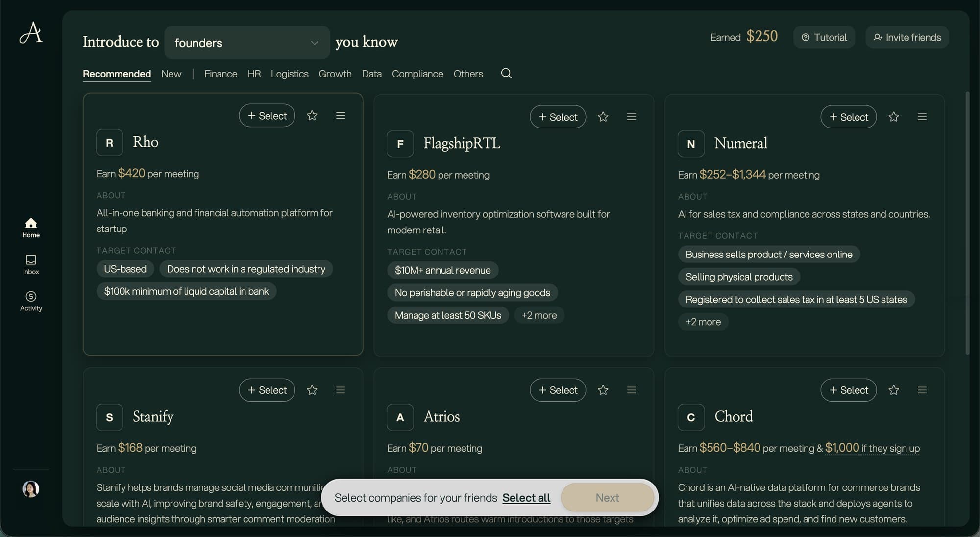Select the FlagshipRTL company
The width and height of the screenshot is (980, 537).
[x=558, y=117]
